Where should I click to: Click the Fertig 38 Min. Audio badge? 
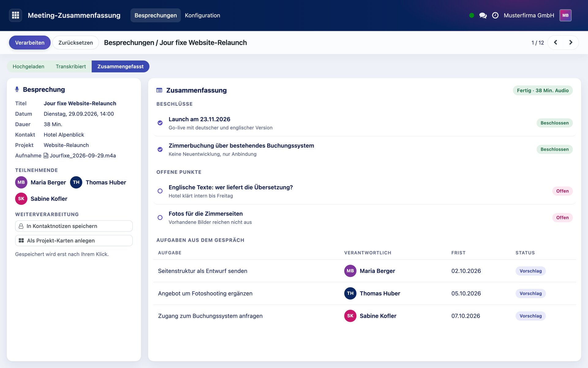(x=543, y=90)
